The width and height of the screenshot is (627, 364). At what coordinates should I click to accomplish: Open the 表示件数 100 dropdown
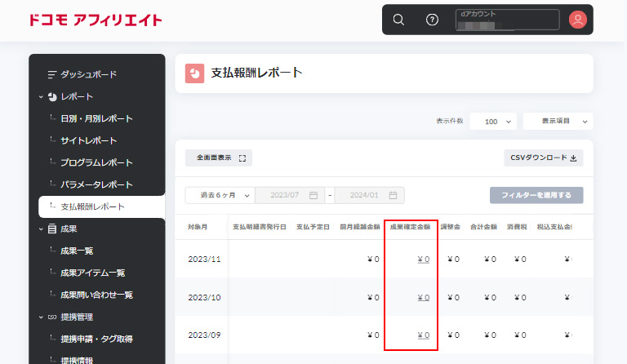click(493, 121)
